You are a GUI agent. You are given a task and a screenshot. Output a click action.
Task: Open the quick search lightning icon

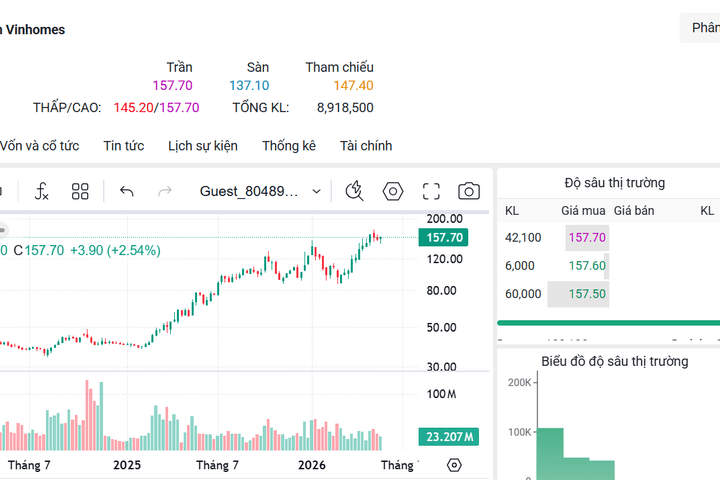pyautogui.click(x=354, y=191)
